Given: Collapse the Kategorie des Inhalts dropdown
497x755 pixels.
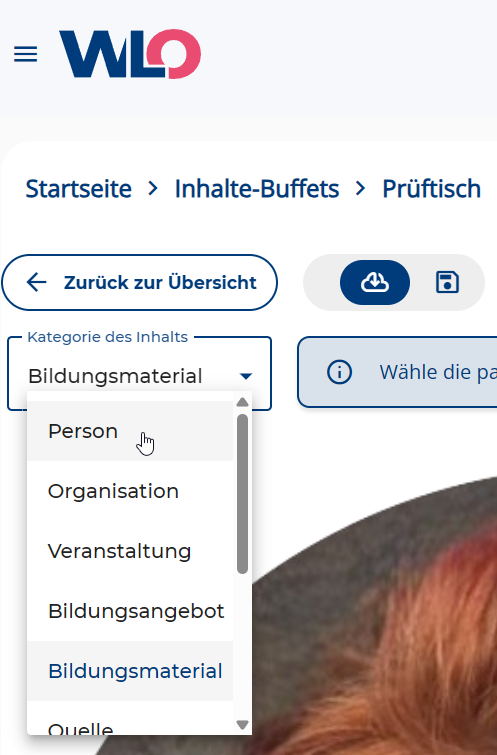Looking at the screenshot, I should click(x=140, y=376).
